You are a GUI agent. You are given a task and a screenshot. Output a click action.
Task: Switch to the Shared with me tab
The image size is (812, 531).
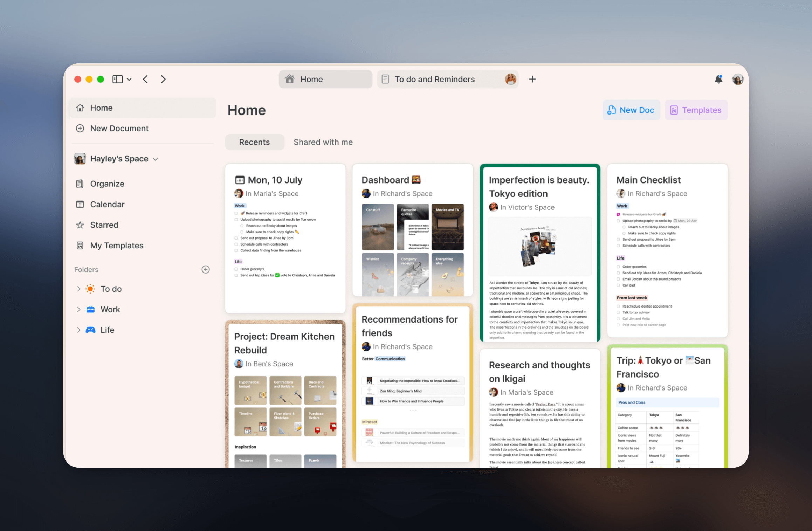[323, 142]
